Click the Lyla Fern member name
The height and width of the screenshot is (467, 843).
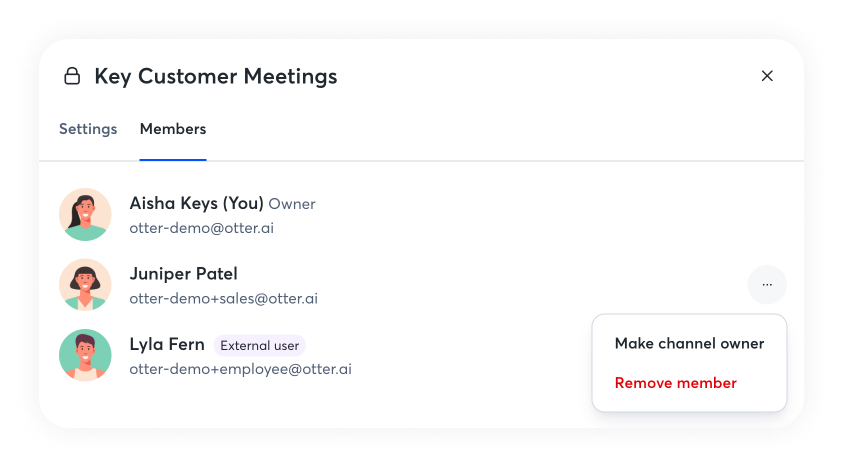167,345
